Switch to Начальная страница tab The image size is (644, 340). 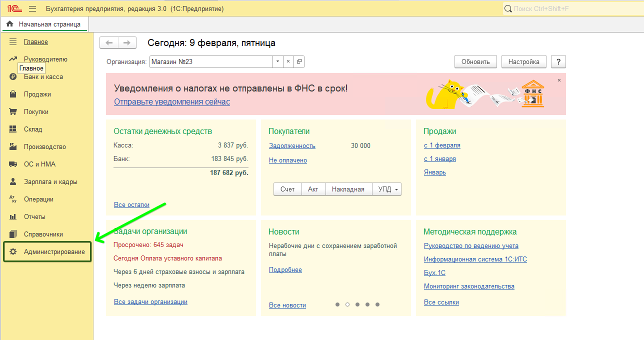coord(45,24)
